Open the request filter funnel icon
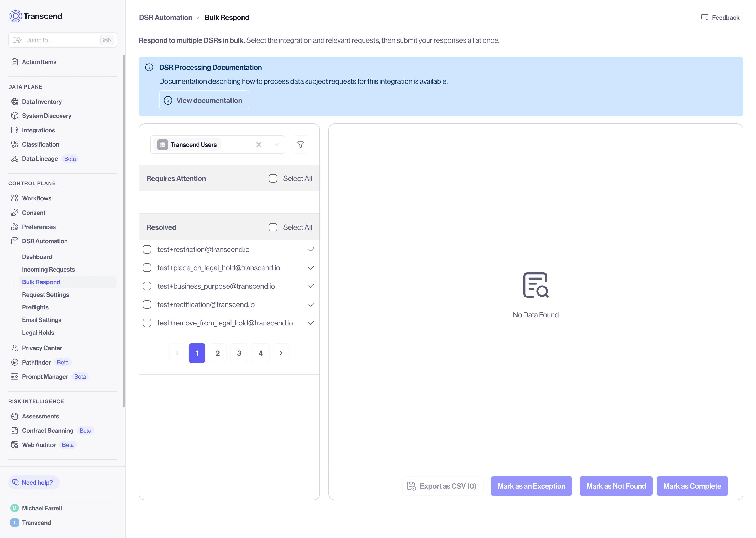 (301, 145)
